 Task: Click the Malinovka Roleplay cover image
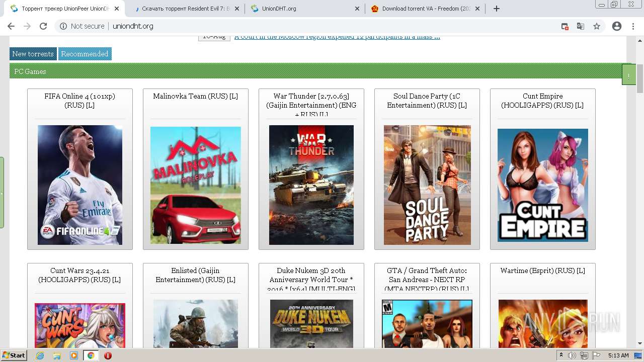pos(195,185)
